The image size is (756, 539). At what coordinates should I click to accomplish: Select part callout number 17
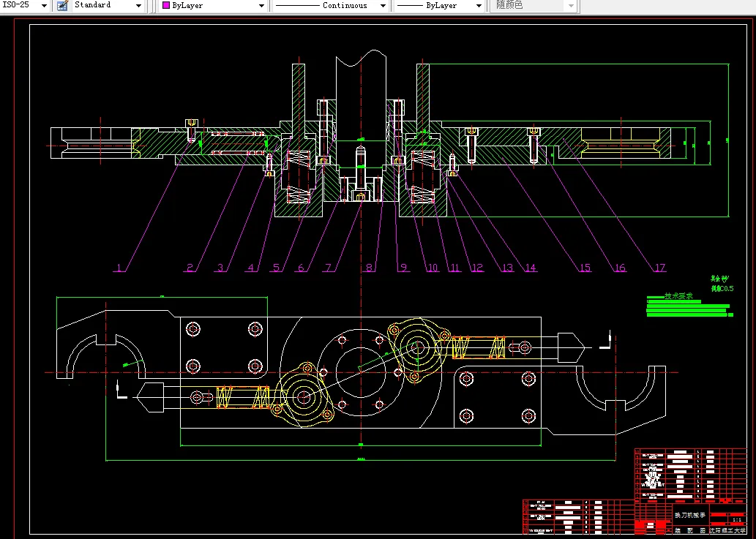coord(659,268)
